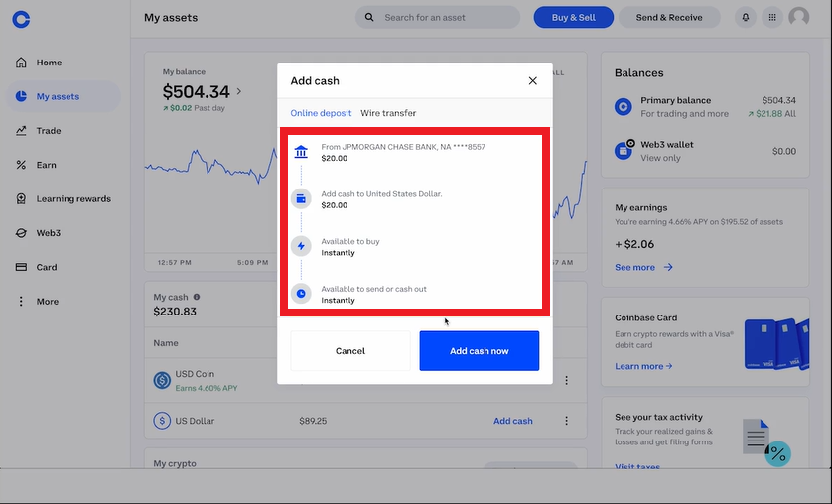Click the Web3 wallet icon
This screenshot has height=504, width=832.
coord(624,150)
